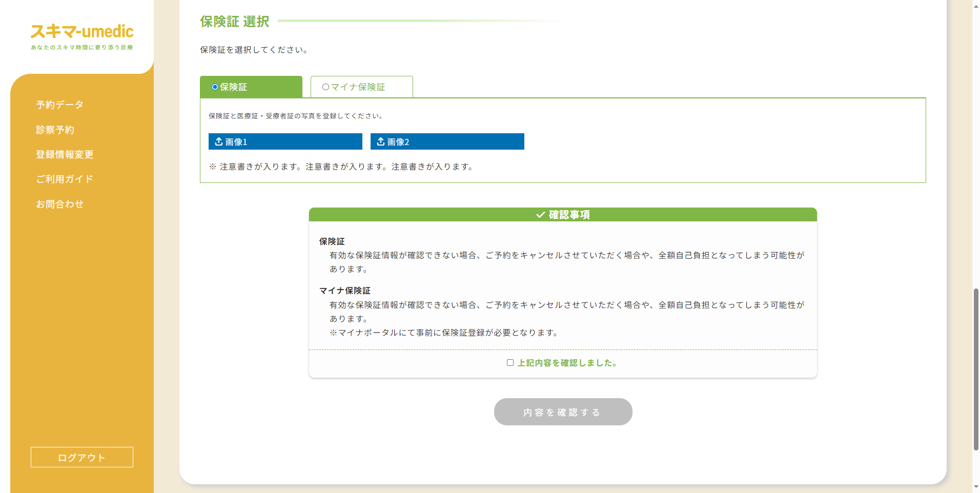Click the 保険証 選択 page heading
This screenshot has height=493, width=980.
tap(234, 22)
